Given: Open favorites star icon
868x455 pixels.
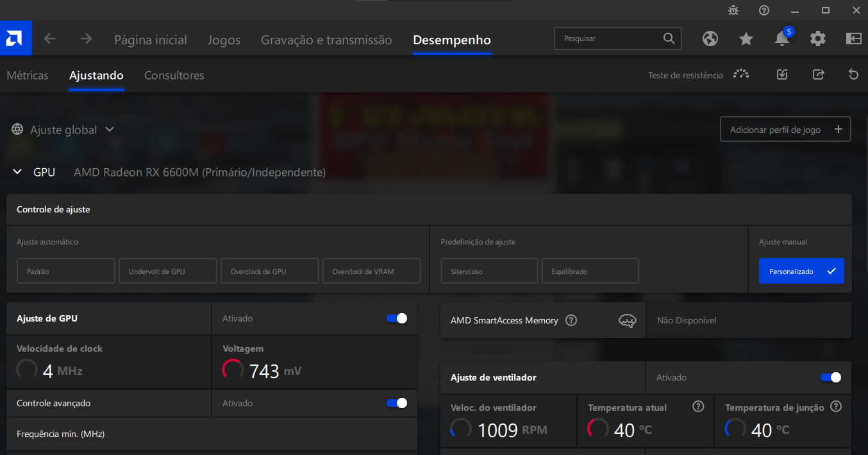Looking at the screenshot, I should tap(746, 39).
